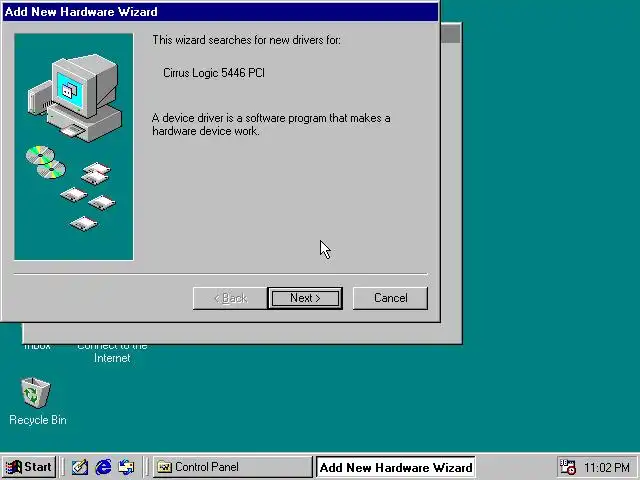Viewport: 640px width, 480px height.
Task: Open the Start menu
Action: coord(29,467)
